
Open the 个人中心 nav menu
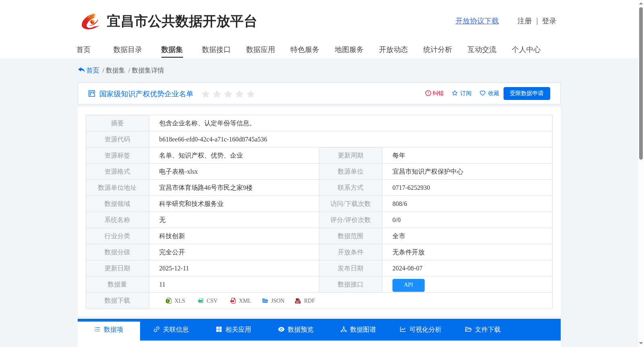[526, 50]
